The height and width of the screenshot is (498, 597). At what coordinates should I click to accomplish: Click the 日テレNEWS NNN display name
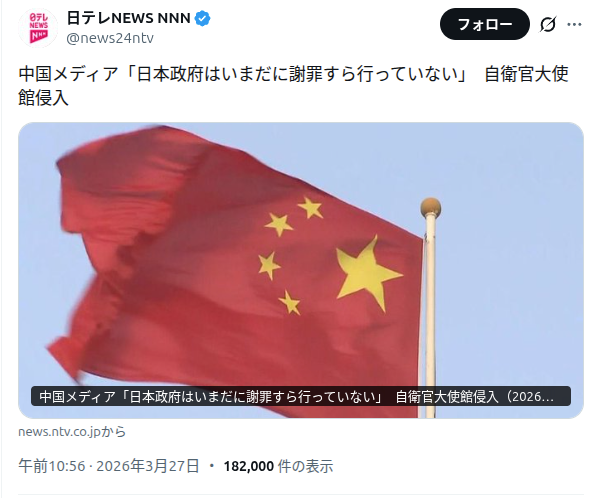coord(129,18)
